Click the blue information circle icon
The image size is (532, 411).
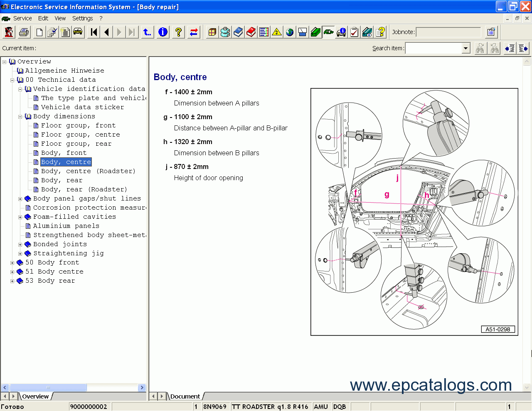coord(163,32)
